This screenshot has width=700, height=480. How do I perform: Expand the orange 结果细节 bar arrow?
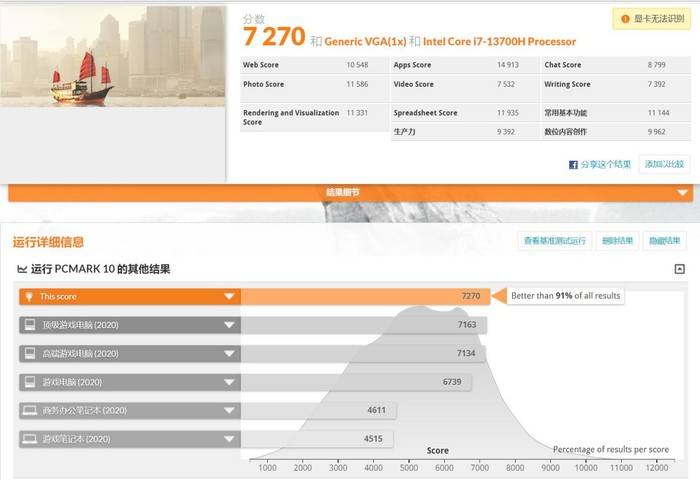682,193
